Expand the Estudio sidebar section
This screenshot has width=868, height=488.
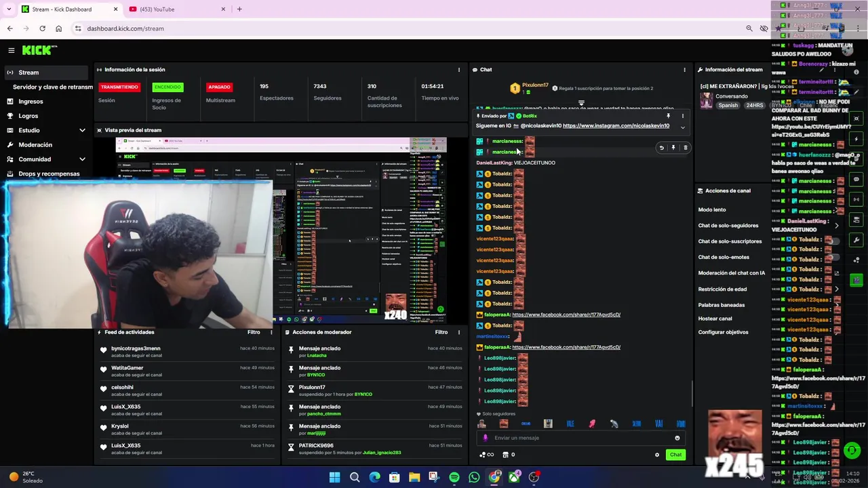(x=82, y=130)
